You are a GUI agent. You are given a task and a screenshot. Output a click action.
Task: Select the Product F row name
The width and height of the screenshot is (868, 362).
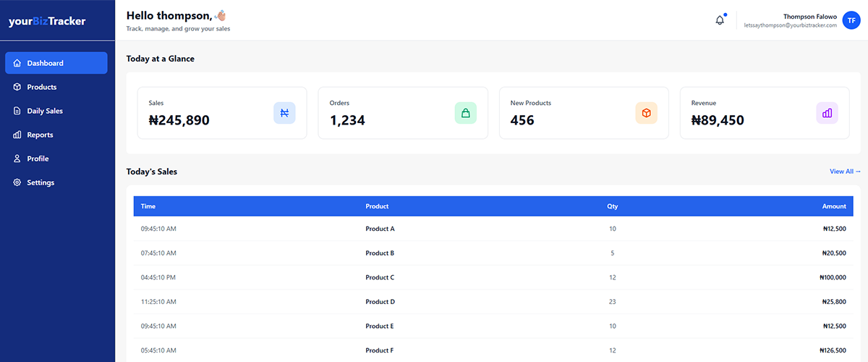click(x=380, y=351)
